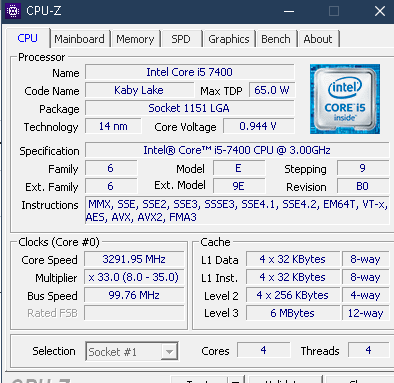Viewport: 394px width, 383px height.
Task: Click the Model value E
Action: [x=239, y=168]
